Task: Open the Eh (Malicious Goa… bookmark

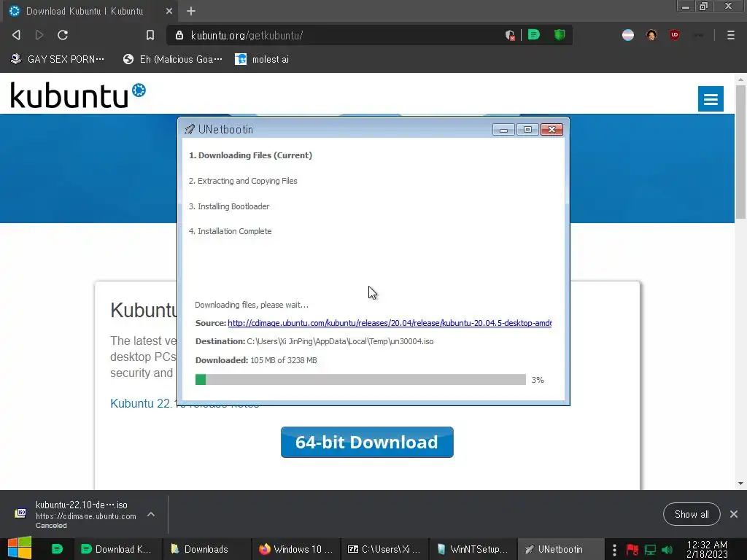Action: pyautogui.click(x=172, y=59)
